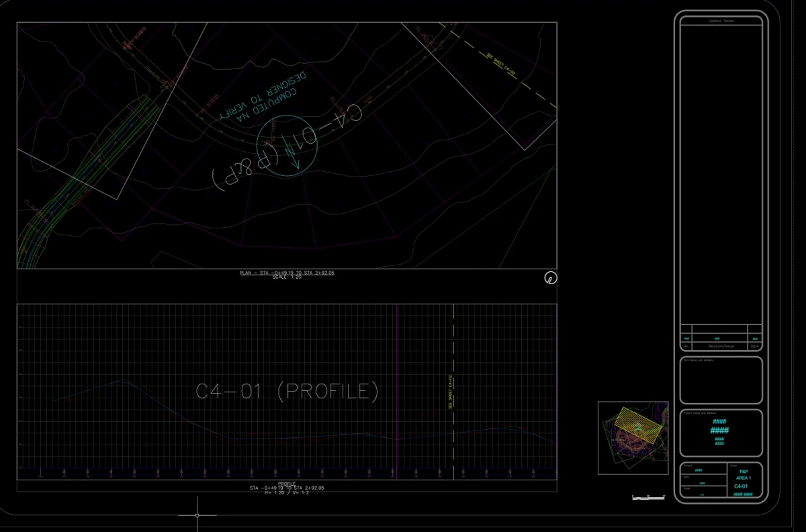Select the 'General Notes' header in title block

click(721, 21)
